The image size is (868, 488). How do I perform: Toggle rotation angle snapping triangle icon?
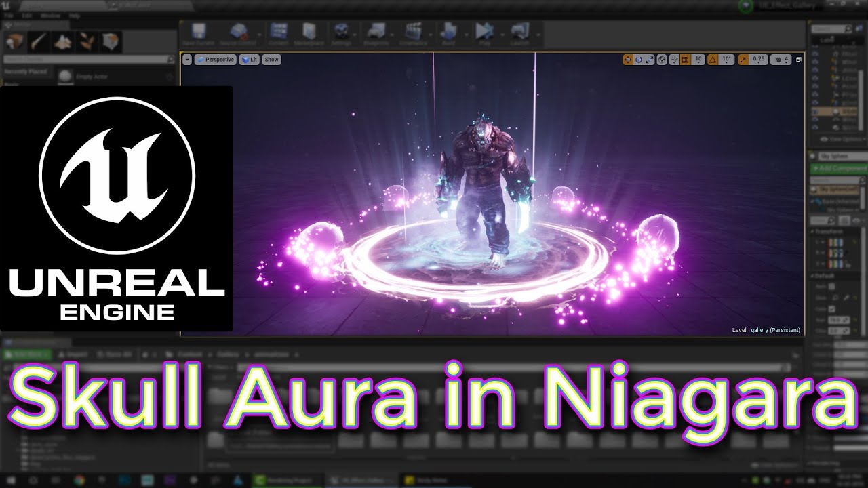click(713, 60)
